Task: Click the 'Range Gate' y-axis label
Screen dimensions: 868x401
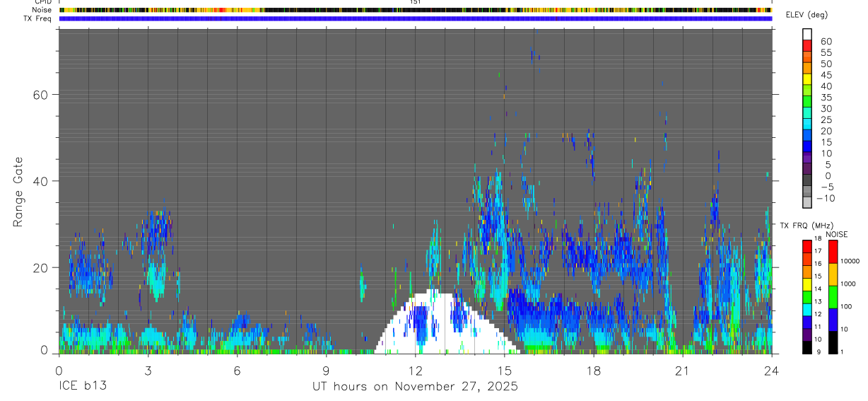Action: 18,191
